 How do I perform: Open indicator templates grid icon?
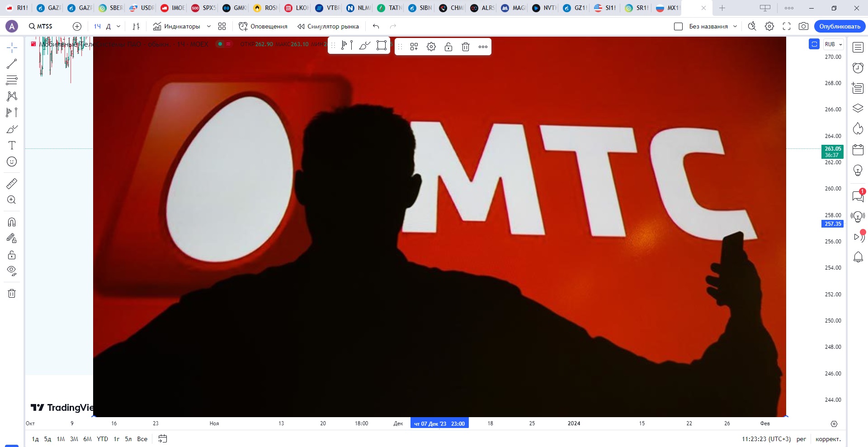[222, 26]
